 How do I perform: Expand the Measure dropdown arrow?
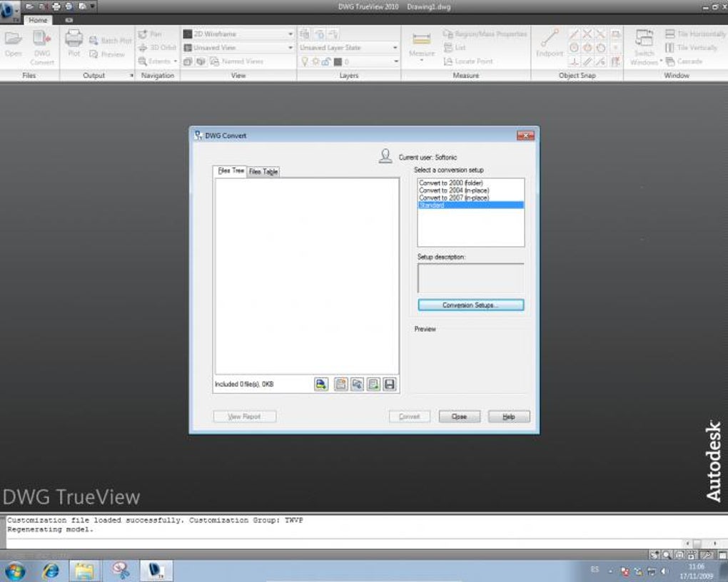(x=422, y=61)
